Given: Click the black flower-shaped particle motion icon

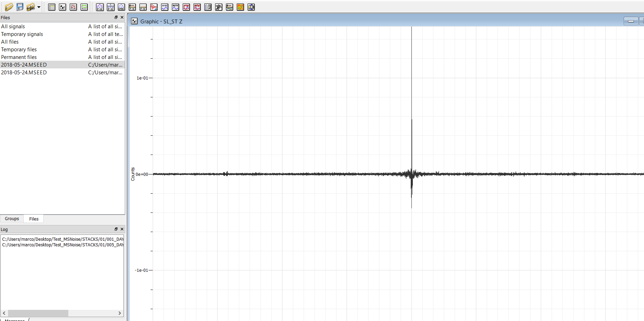Looking at the screenshot, I should click(219, 7).
